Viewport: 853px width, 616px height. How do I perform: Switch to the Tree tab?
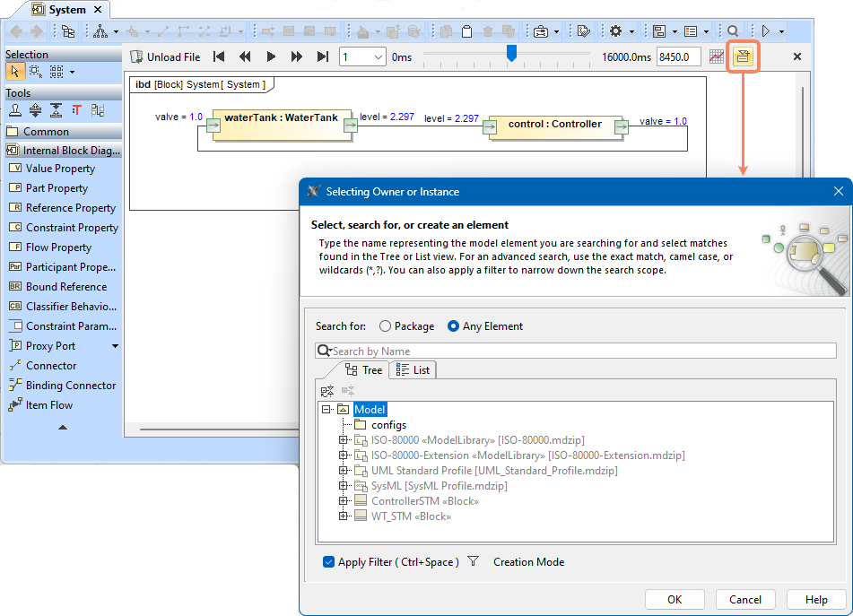pyautogui.click(x=363, y=370)
